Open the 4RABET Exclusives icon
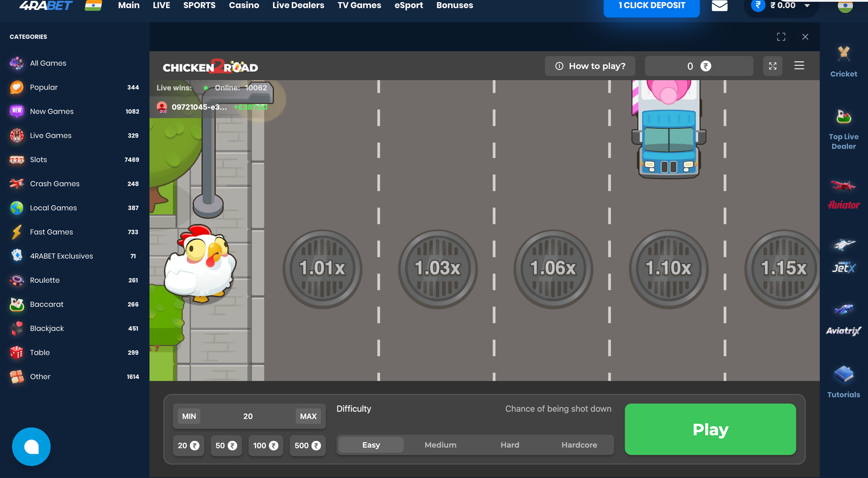This screenshot has height=478, width=868. coord(17,256)
